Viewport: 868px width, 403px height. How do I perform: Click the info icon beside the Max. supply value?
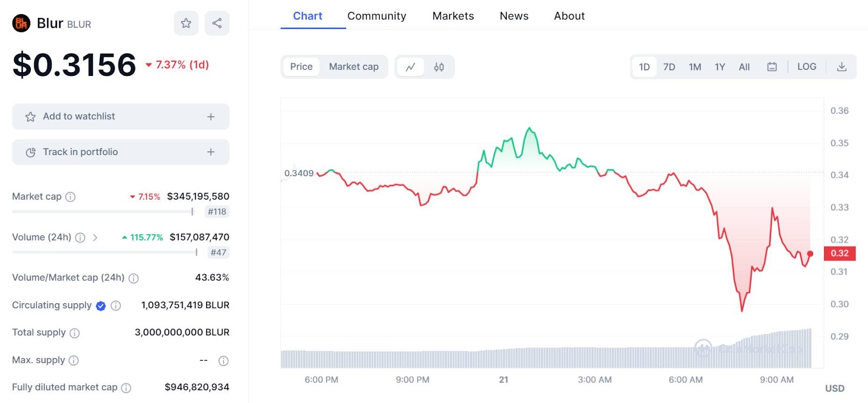(x=224, y=361)
